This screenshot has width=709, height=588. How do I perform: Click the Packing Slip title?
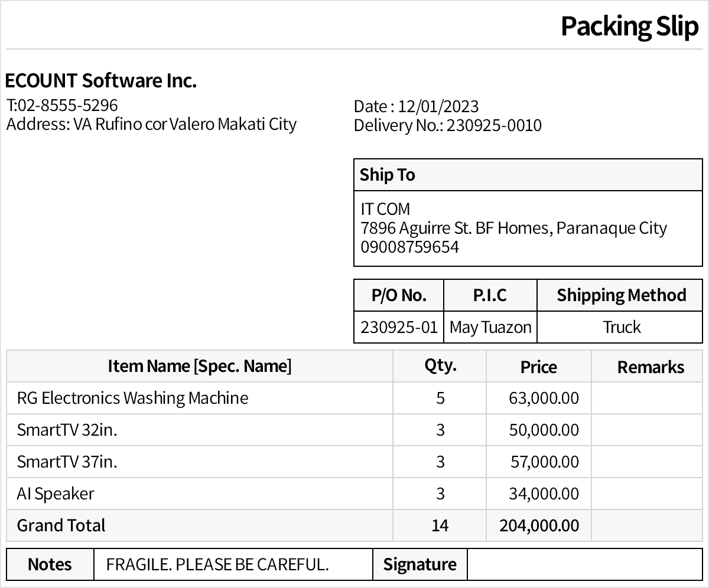point(629,26)
